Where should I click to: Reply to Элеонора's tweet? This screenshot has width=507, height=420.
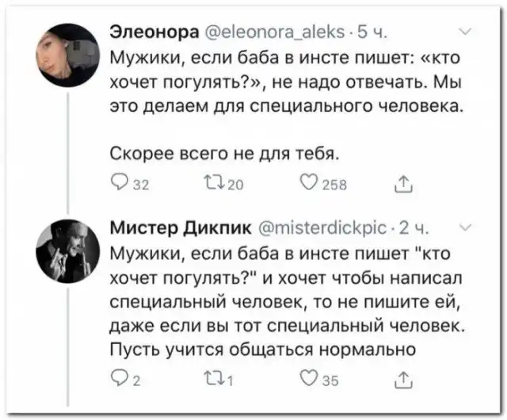pyautogui.click(x=113, y=185)
